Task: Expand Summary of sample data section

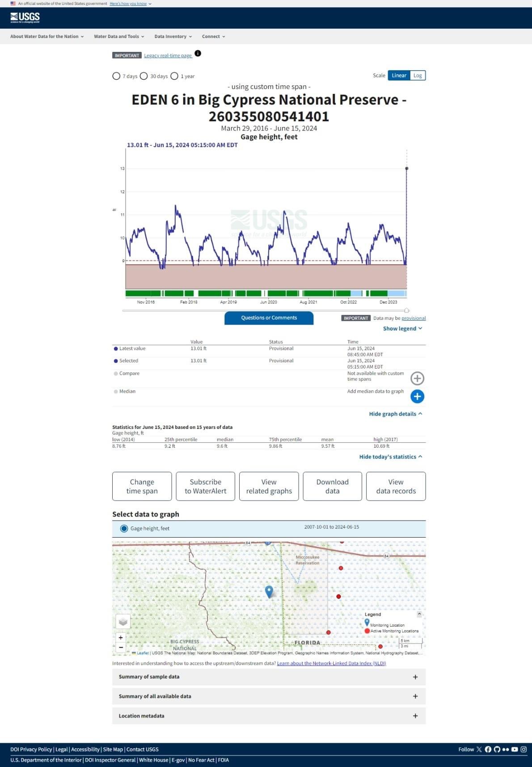Action: pos(269,677)
